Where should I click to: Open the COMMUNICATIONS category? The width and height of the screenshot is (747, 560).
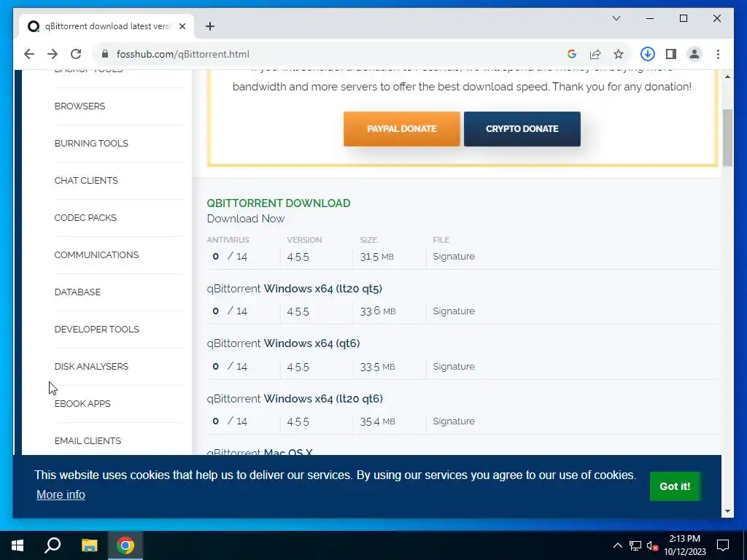96,254
